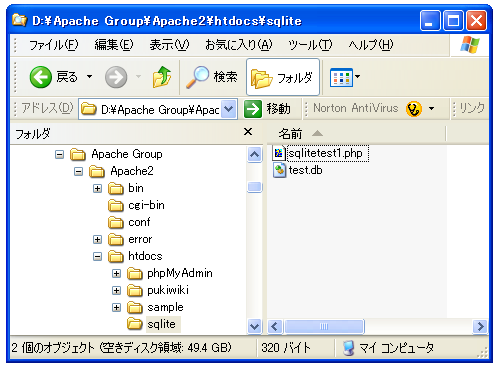Click the folder tree vertical scroll thumb

(254, 187)
